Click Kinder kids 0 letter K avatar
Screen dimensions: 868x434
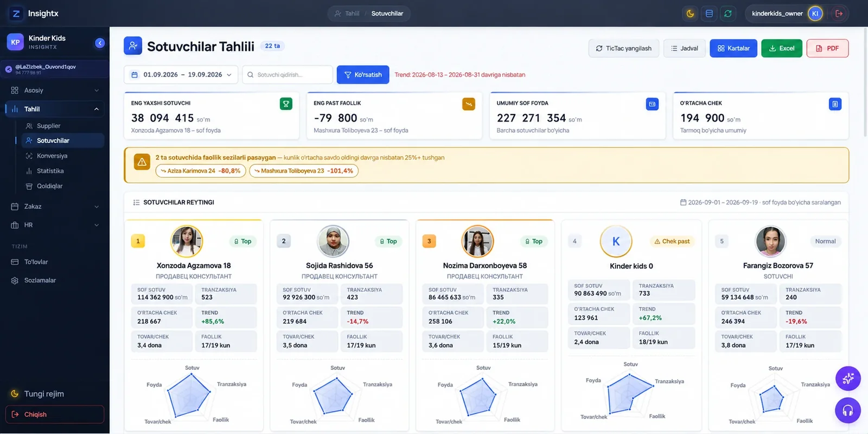616,241
